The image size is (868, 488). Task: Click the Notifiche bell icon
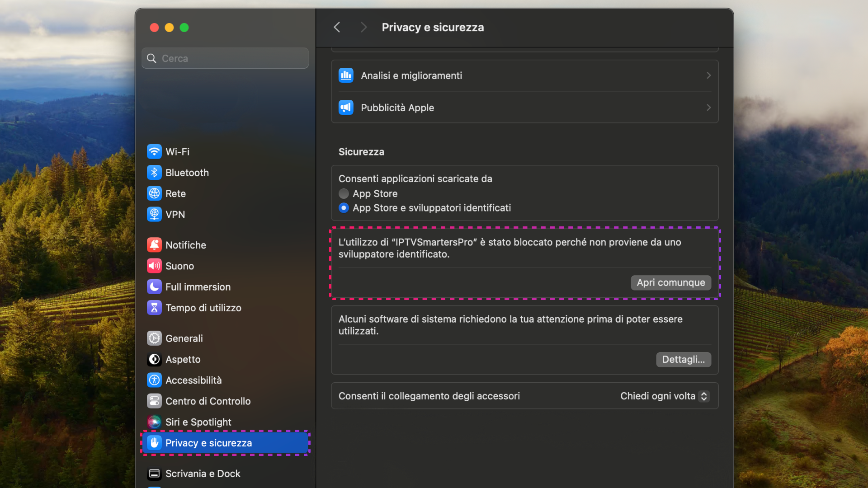tap(154, 244)
